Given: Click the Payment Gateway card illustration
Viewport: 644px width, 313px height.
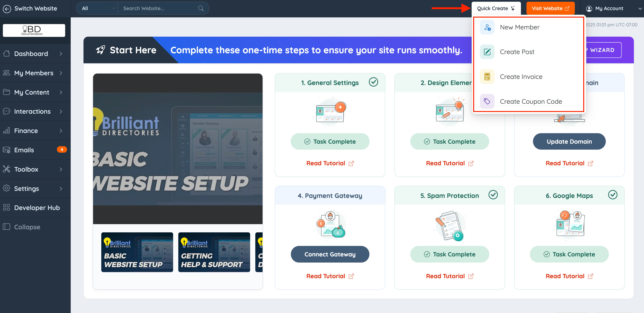Looking at the screenshot, I should coord(330,225).
